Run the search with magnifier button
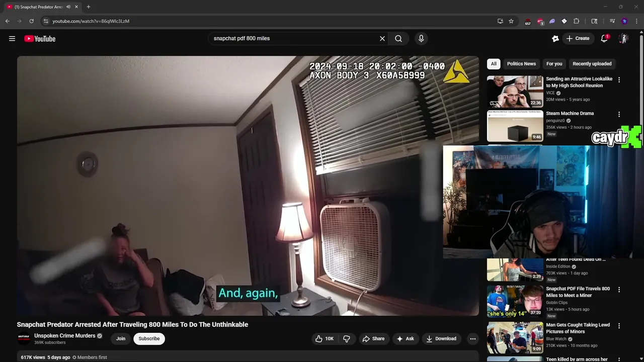This screenshot has width=644, height=362. tap(398, 39)
